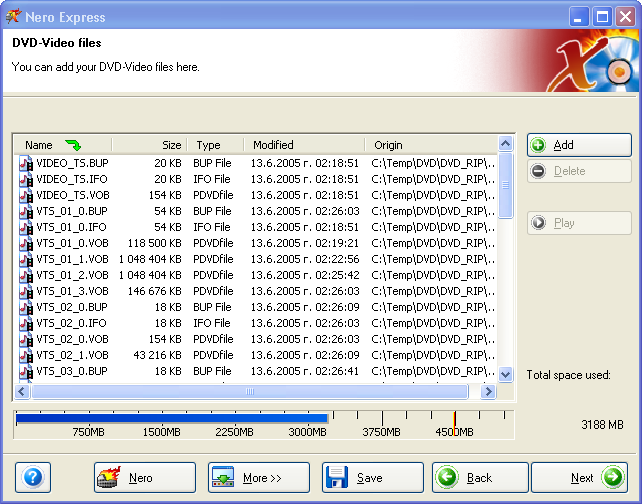Click the file icon next to VTS_01_2.VOB
Screen dimensions: 642x504
[26, 276]
